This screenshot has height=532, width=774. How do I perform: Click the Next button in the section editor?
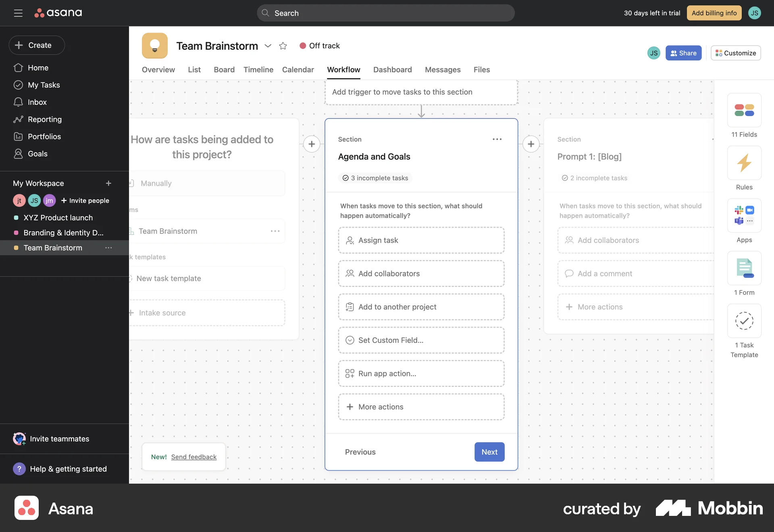pyautogui.click(x=489, y=452)
